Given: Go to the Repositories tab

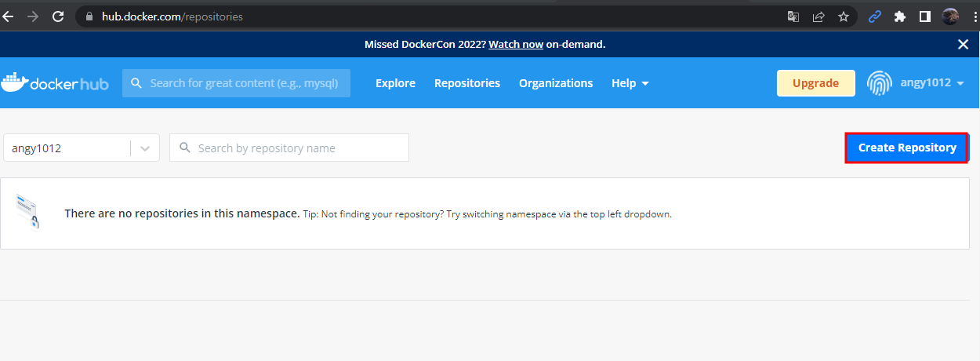Looking at the screenshot, I should point(467,83).
